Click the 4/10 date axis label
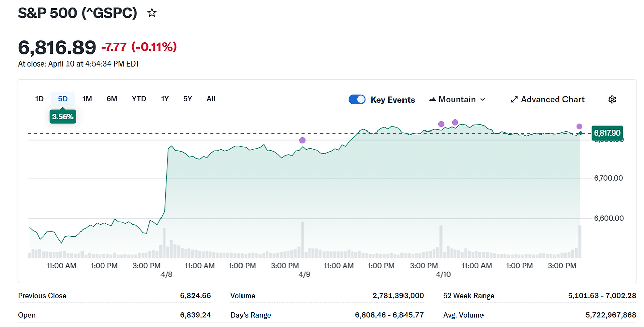 (443, 275)
